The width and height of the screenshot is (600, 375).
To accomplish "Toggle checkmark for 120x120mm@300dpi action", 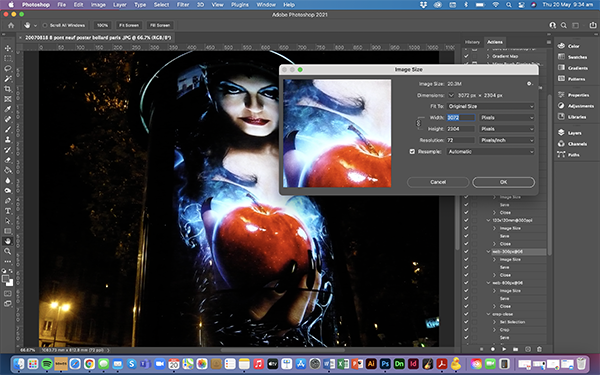I will (x=466, y=220).
